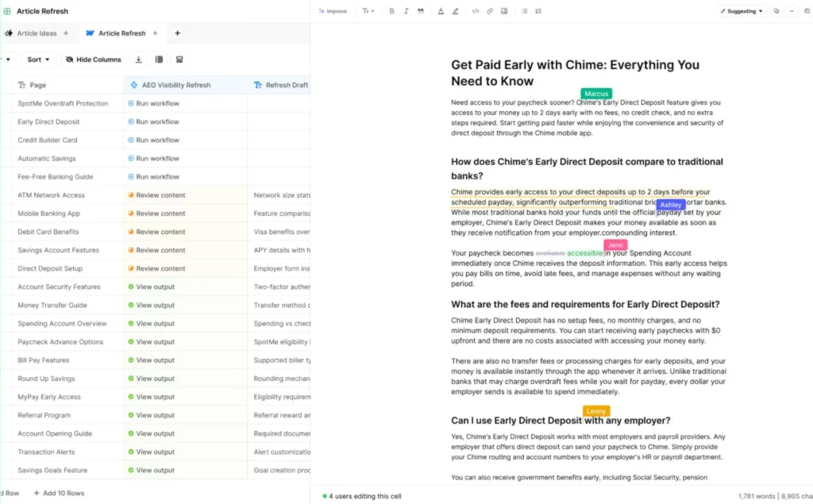813x504 pixels.
Task: View output for Money Transfer Guide
Action: [x=152, y=306]
